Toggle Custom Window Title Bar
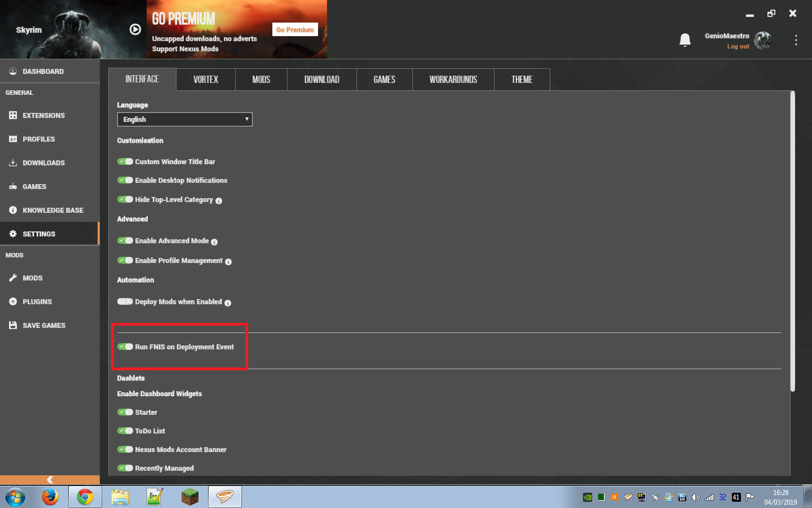This screenshot has height=508, width=812. tap(125, 161)
